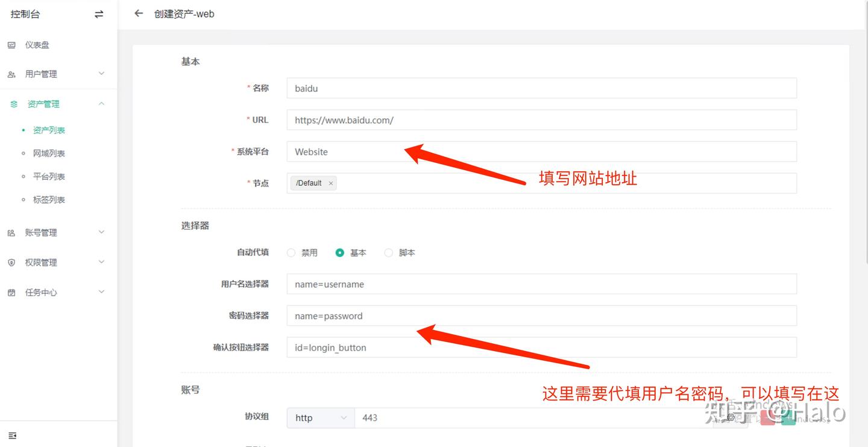This screenshot has width=868, height=447.
Task: Expand the 权限管理 submenu
Action: click(x=102, y=262)
